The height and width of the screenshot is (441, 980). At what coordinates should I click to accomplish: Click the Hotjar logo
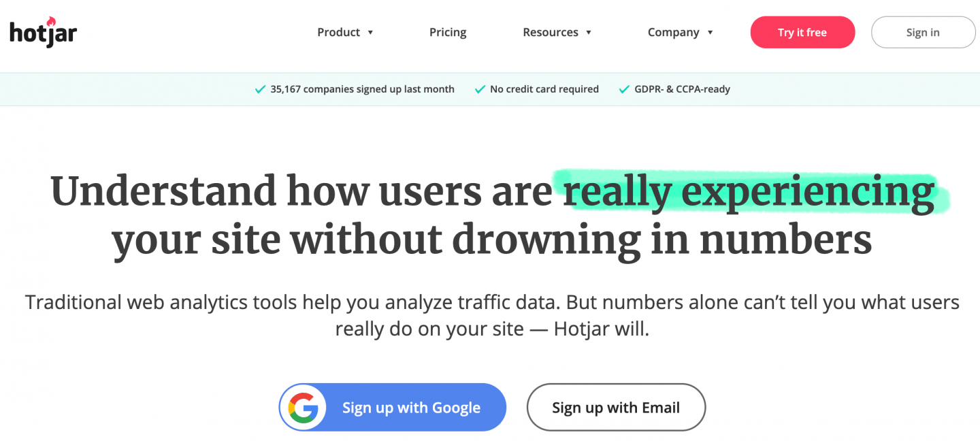43,32
